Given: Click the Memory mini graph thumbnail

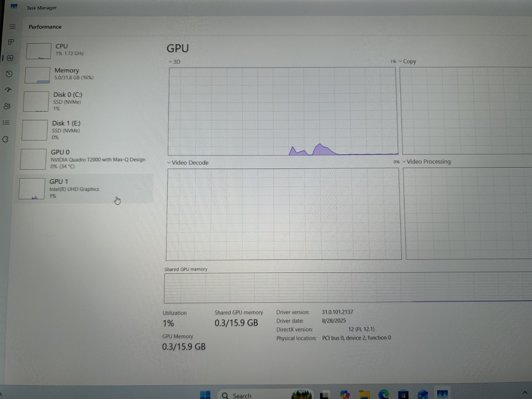Looking at the screenshot, I should coord(37,75).
